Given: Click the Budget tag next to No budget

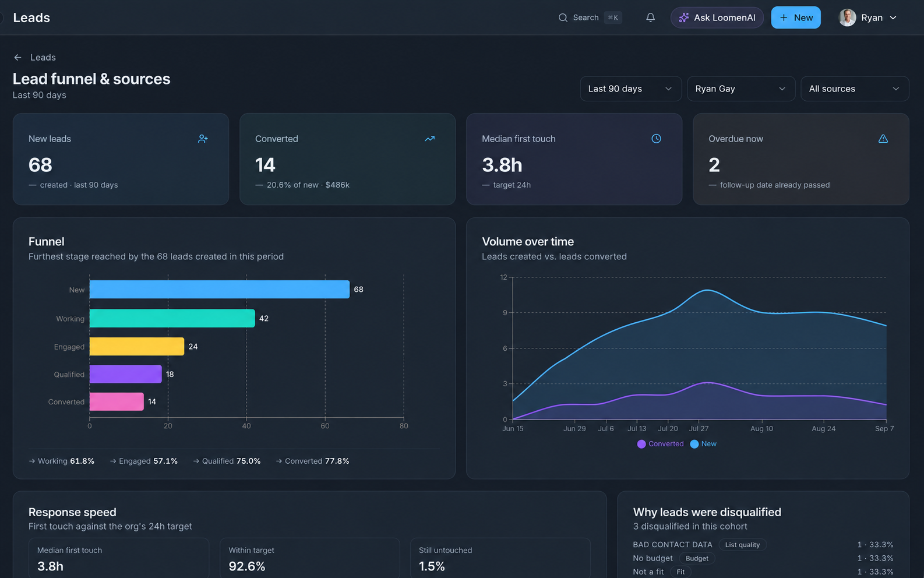Looking at the screenshot, I should point(697,558).
